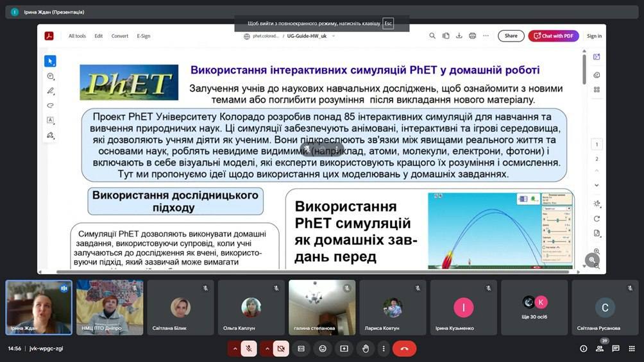Viewport: 644px width, 362px height.
Task: Expand video settings arrow beside camera
Action: point(266,349)
